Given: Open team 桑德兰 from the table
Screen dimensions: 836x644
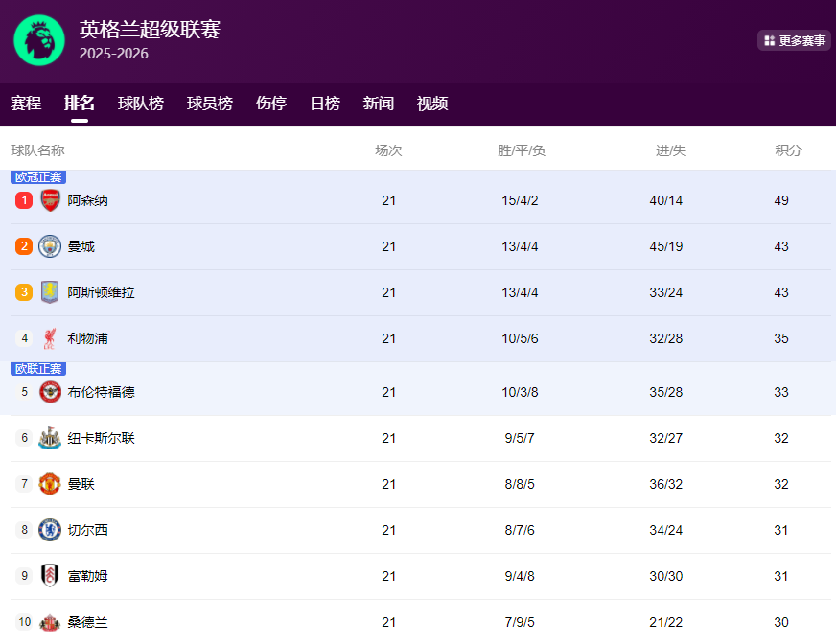Looking at the screenshot, I should tap(87, 622).
